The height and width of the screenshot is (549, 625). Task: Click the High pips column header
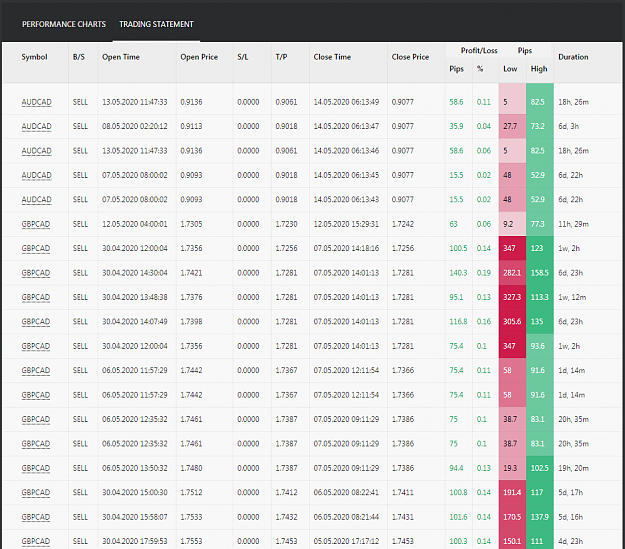point(539,69)
